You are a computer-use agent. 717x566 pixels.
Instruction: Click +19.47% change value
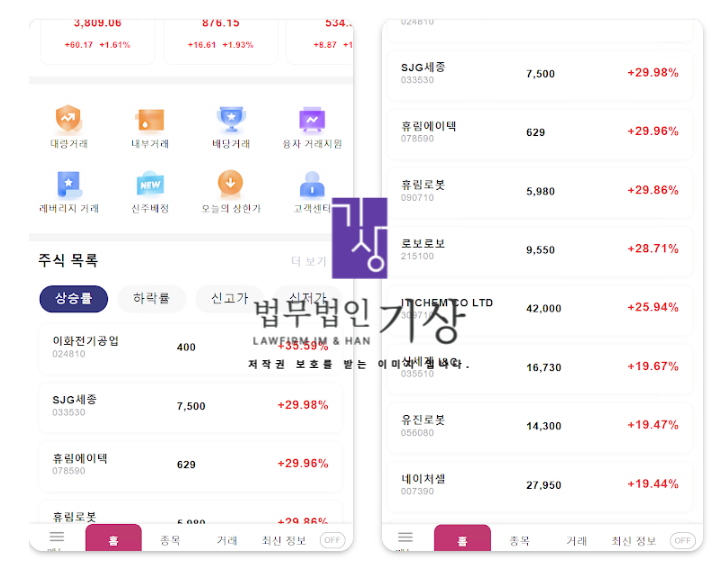tap(653, 425)
